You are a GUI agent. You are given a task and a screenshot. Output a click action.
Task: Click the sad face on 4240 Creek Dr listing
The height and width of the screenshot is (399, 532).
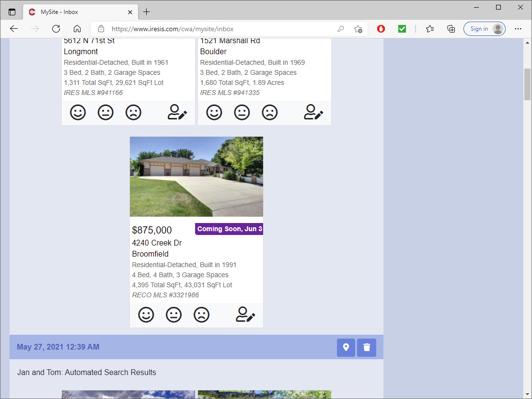pyautogui.click(x=201, y=315)
